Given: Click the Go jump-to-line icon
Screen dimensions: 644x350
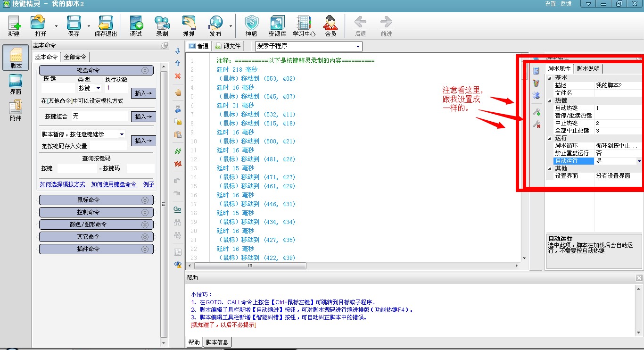Looking at the screenshot, I should (177, 209).
